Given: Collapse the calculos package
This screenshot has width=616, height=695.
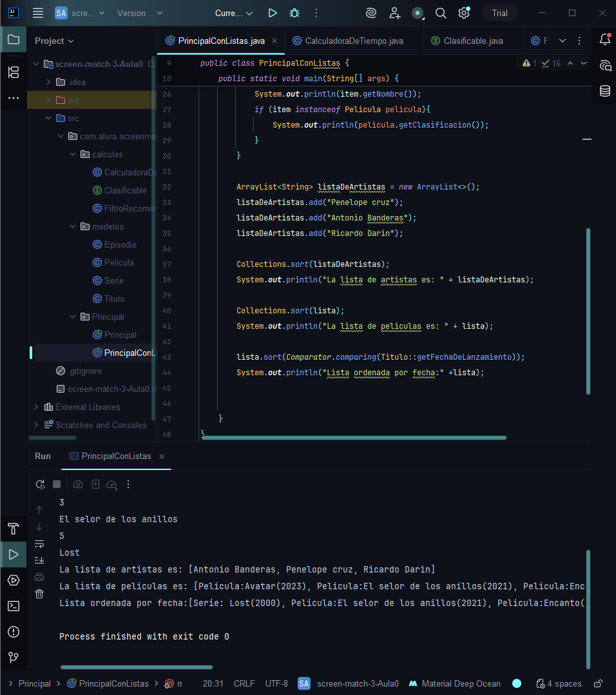Looking at the screenshot, I should click(x=73, y=154).
